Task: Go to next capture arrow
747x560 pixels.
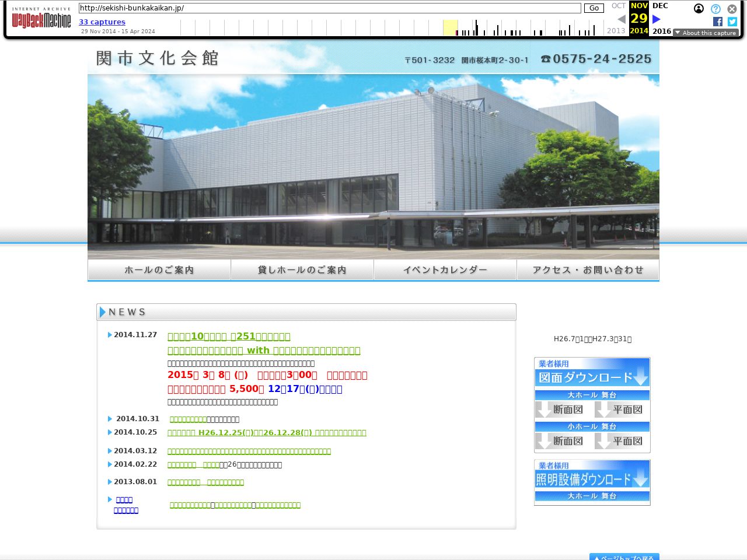Action: tap(656, 19)
